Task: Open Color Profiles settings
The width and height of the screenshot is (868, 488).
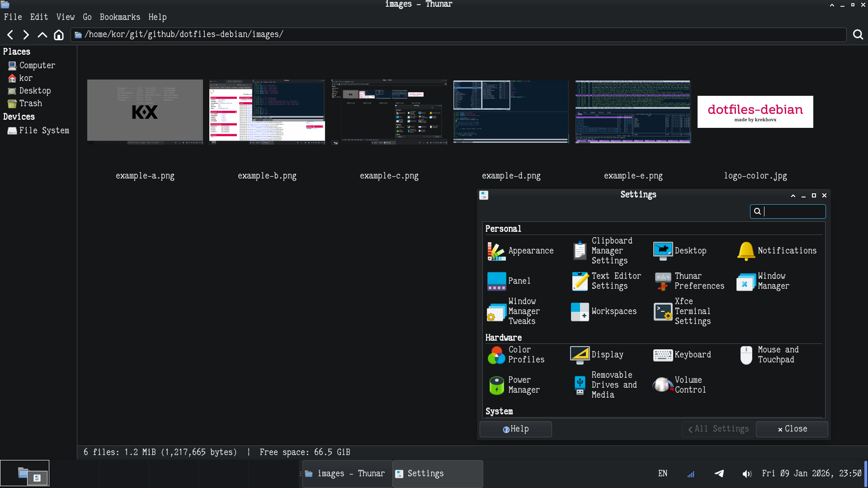Action: click(x=496, y=355)
